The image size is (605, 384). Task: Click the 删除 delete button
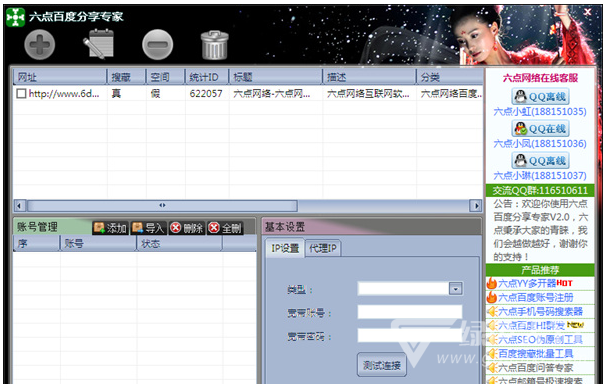click(x=187, y=228)
